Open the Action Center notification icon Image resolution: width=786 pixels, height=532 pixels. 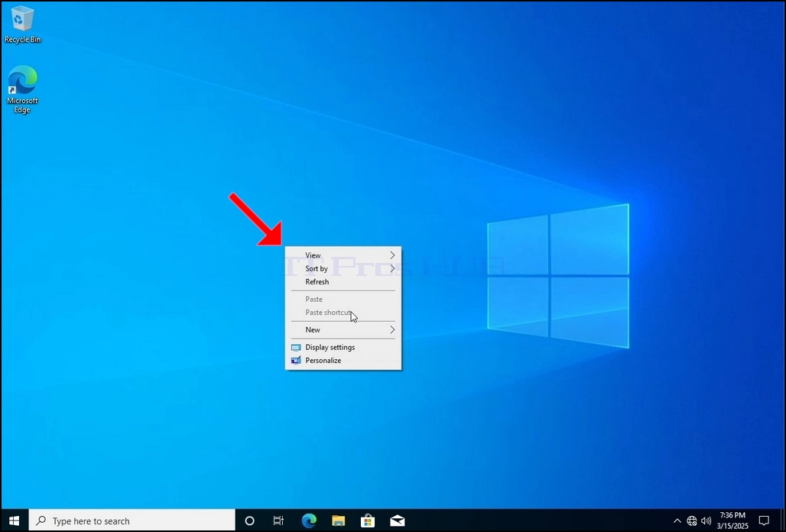pos(763,521)
